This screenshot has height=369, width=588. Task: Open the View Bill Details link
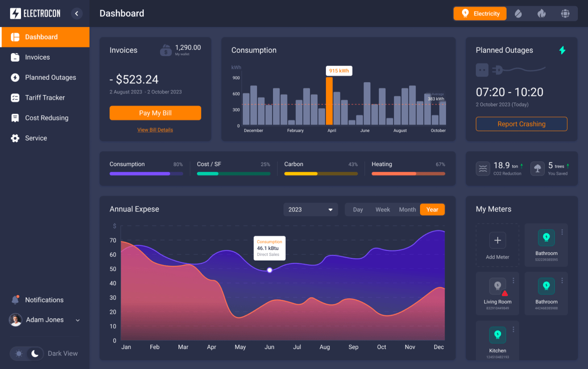[155, 130]
